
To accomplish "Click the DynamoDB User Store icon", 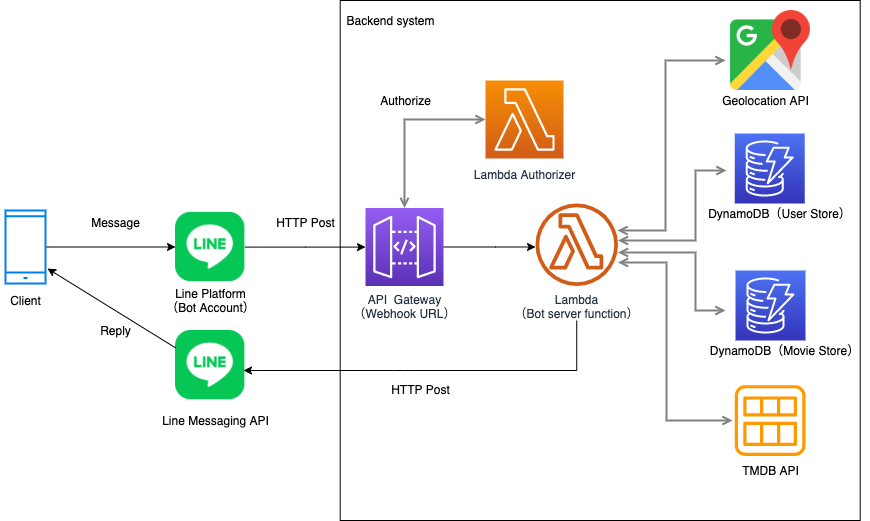I will pyautogui.click(x=770, y=168).
